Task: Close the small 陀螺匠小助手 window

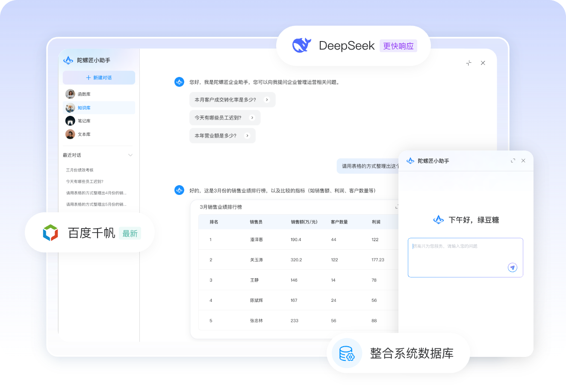Action: pyautogui.click(x=523, y=161)
